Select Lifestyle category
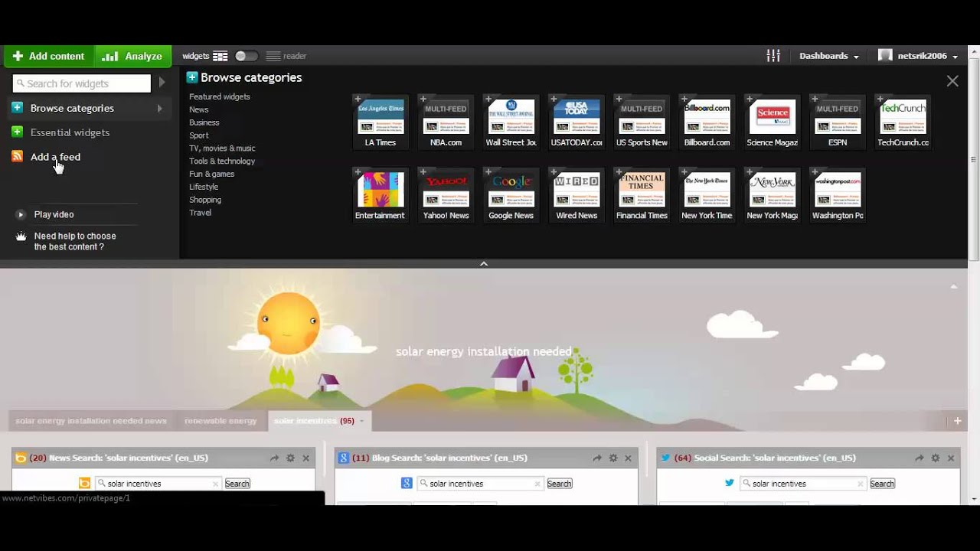 [204, 187]
